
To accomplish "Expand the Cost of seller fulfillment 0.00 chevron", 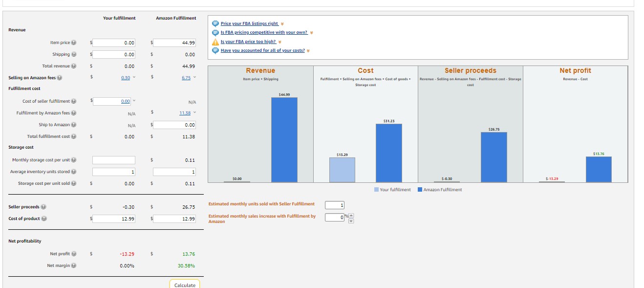I will [x=133, y=101].
